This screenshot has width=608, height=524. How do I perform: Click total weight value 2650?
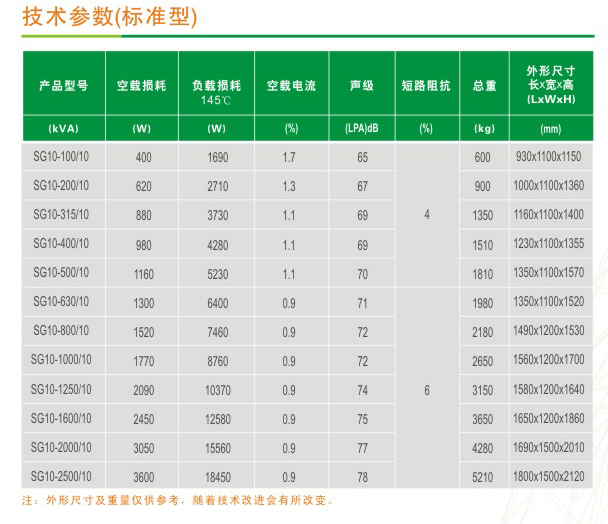483,361
